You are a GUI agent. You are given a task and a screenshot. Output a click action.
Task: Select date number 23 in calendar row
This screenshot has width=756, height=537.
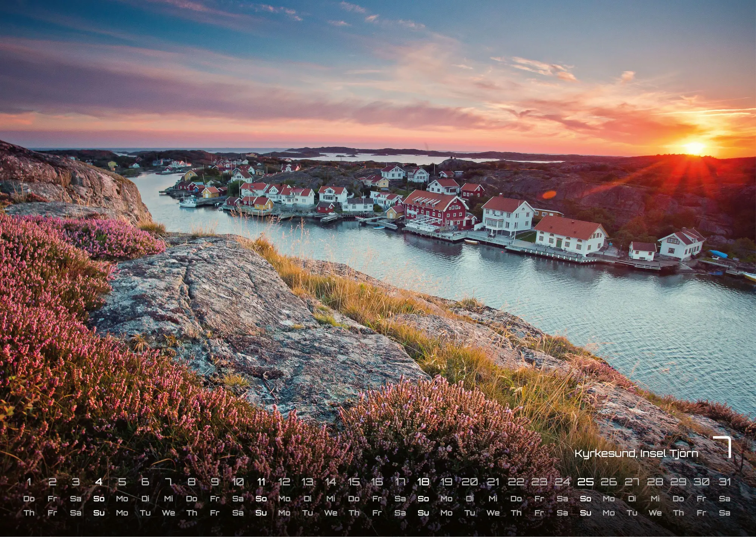539,482
